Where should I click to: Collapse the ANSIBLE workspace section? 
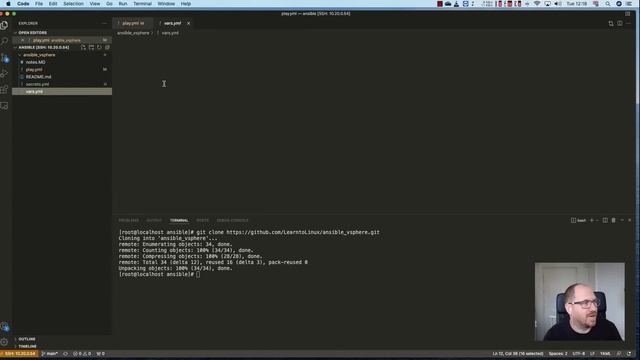tap(44, 47)
